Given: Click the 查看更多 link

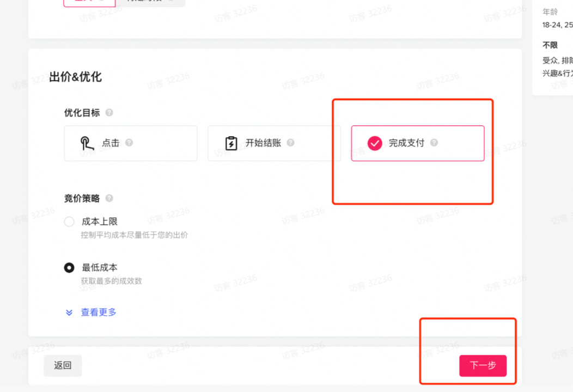Looking at the screenshot, I should coord(98,312).
